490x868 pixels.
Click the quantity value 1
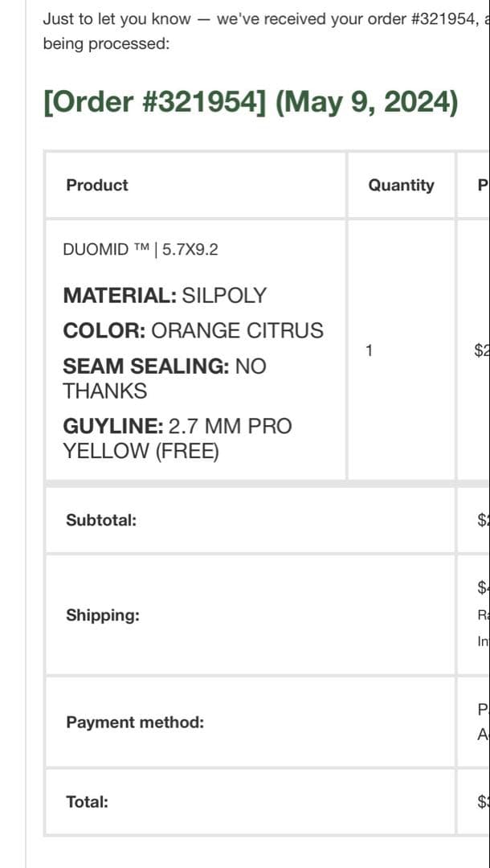pos(369,350)
